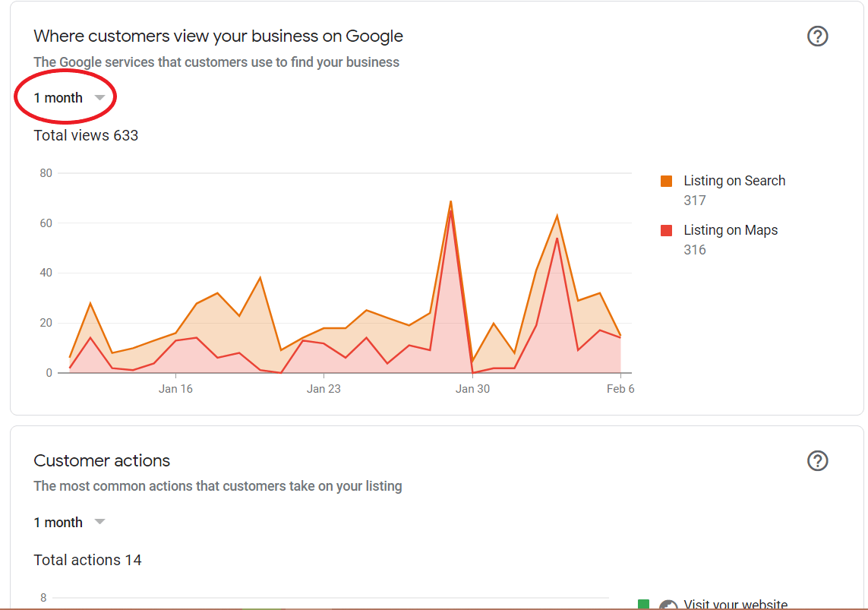868x610 pixels.
Task: Click the Feb 6 axis label
Action: [x=620, y=388]
